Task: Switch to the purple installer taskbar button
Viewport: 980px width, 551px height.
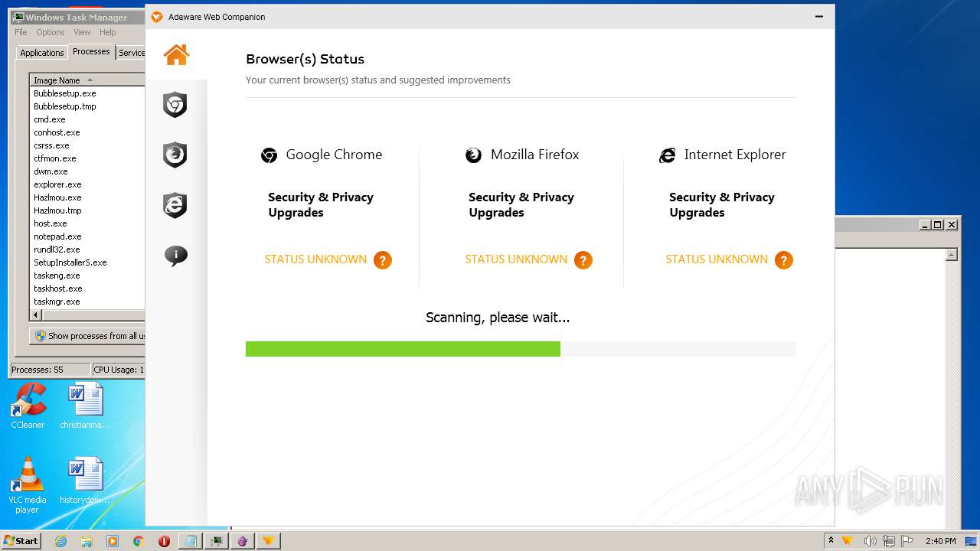Action: click(x=243, y=541)
